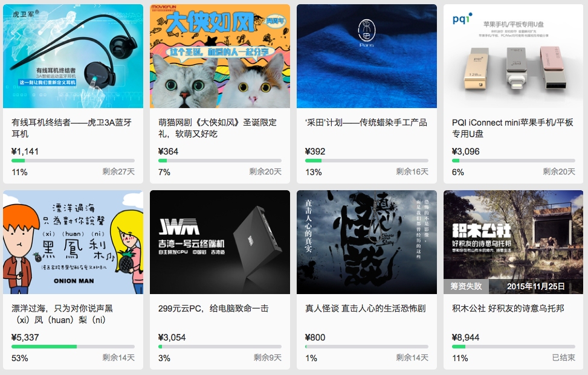Open title link '采田'计划——传统蜡染手工产品
Screen dimensions: 588x375
click(x=366, y=123)
